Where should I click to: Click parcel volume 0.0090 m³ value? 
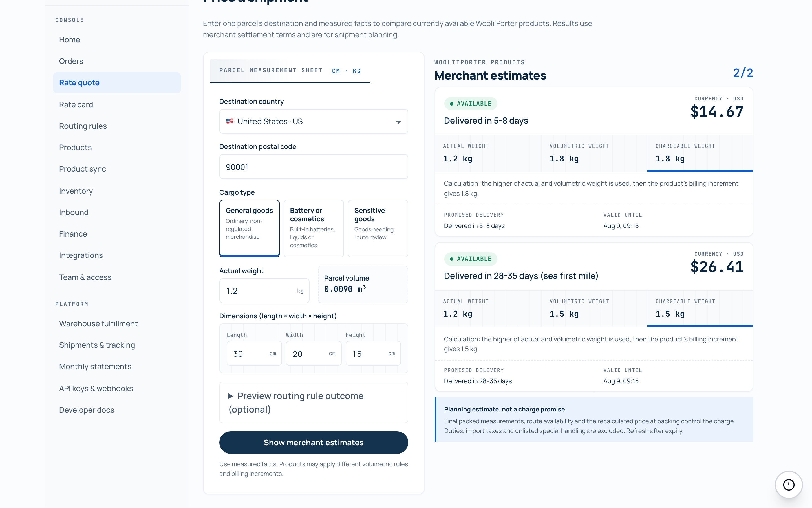[x=345, y=289]
